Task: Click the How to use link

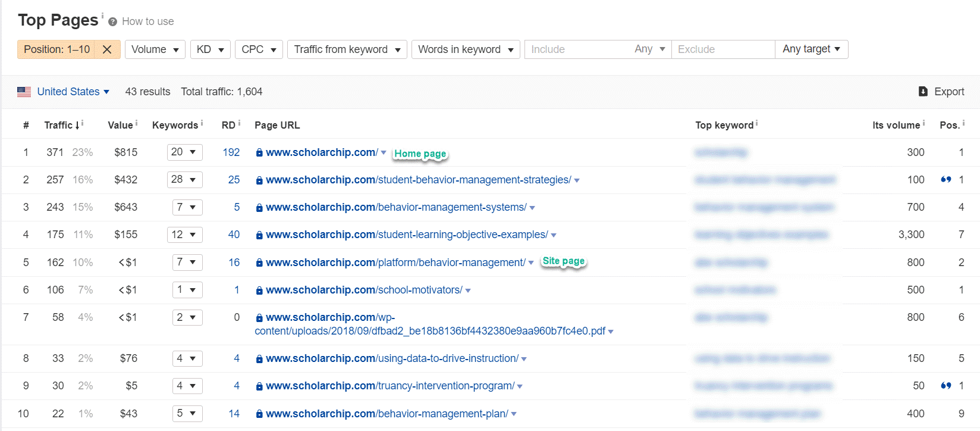Action: [148, 21]
